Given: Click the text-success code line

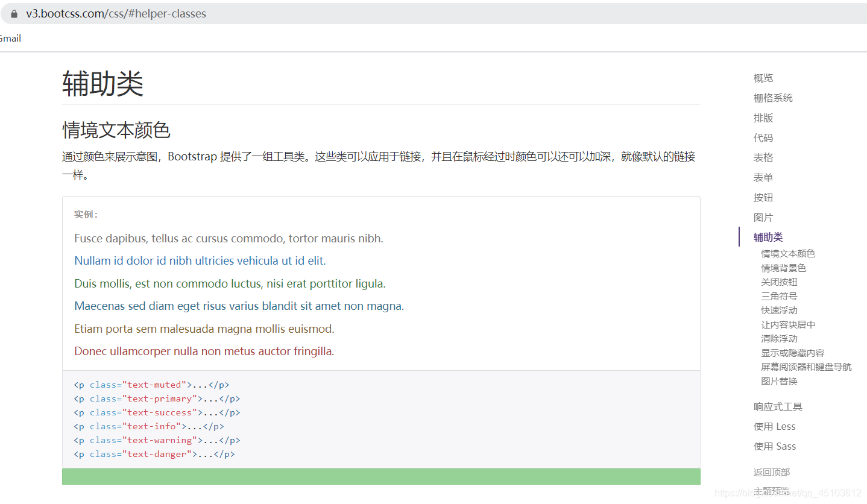Looking at the screenshot, I should pyautogui.click(x=157, y=412).
